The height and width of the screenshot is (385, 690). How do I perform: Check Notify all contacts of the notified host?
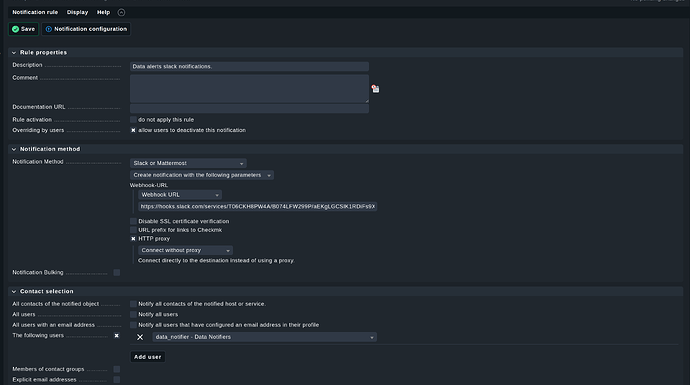133,304
